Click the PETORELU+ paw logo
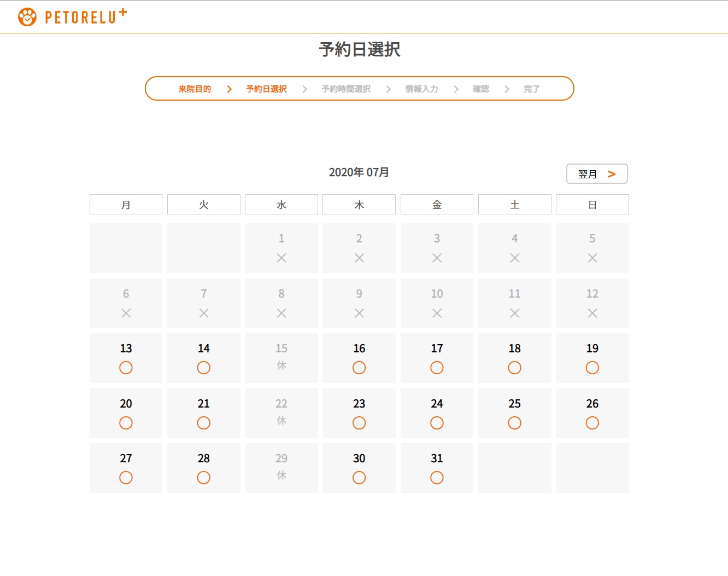Viewport: 728px width, 576px height. [72, 17]
